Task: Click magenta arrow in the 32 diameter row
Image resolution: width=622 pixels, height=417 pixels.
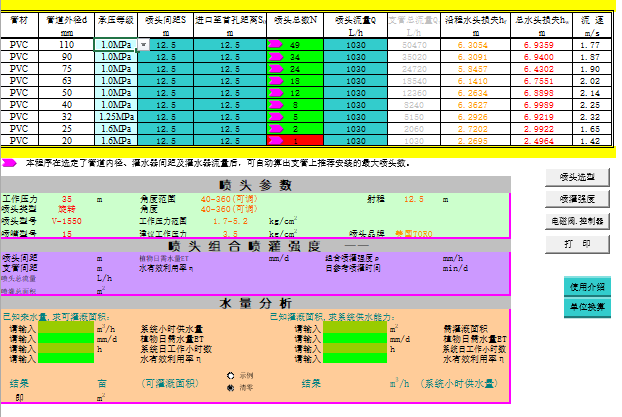Action: pos(275,117)
